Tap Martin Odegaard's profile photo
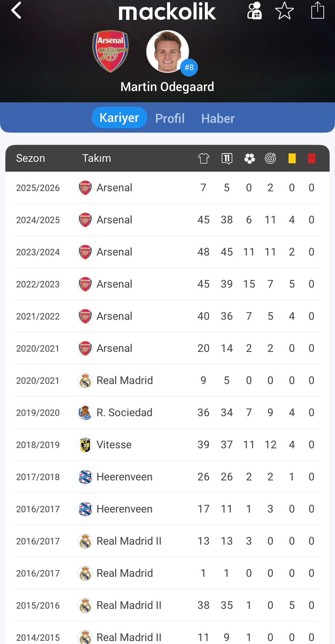Screen dimensions: 335x644 pos(167,51)
